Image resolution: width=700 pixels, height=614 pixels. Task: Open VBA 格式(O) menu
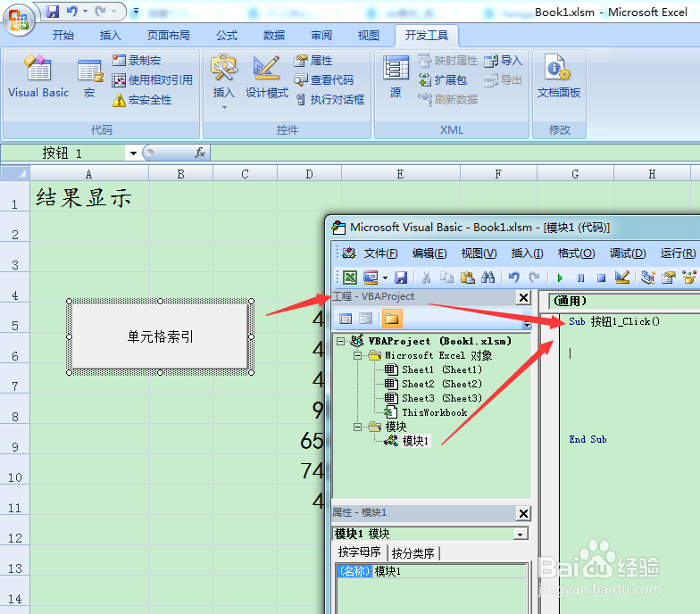(576, 253)
